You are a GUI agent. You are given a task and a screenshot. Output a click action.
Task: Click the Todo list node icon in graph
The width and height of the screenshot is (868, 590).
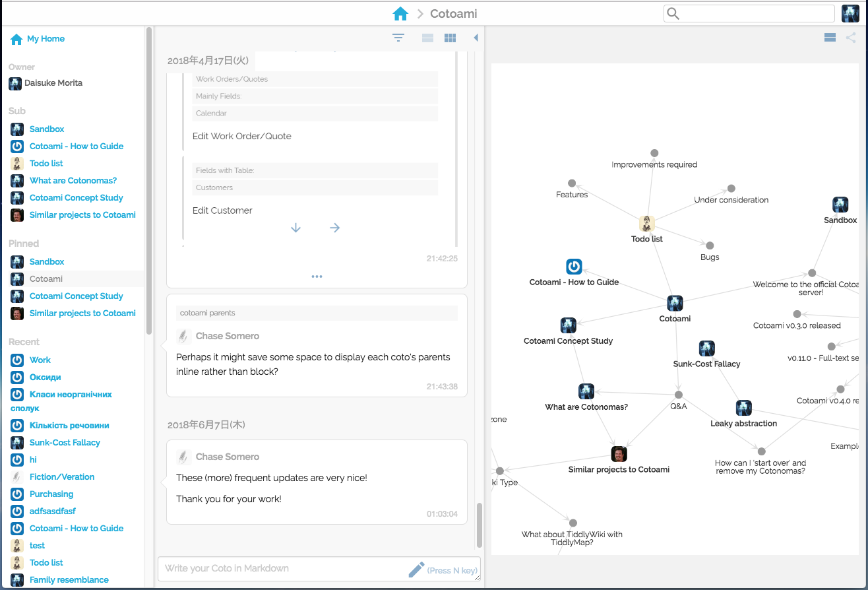(647, 223)
